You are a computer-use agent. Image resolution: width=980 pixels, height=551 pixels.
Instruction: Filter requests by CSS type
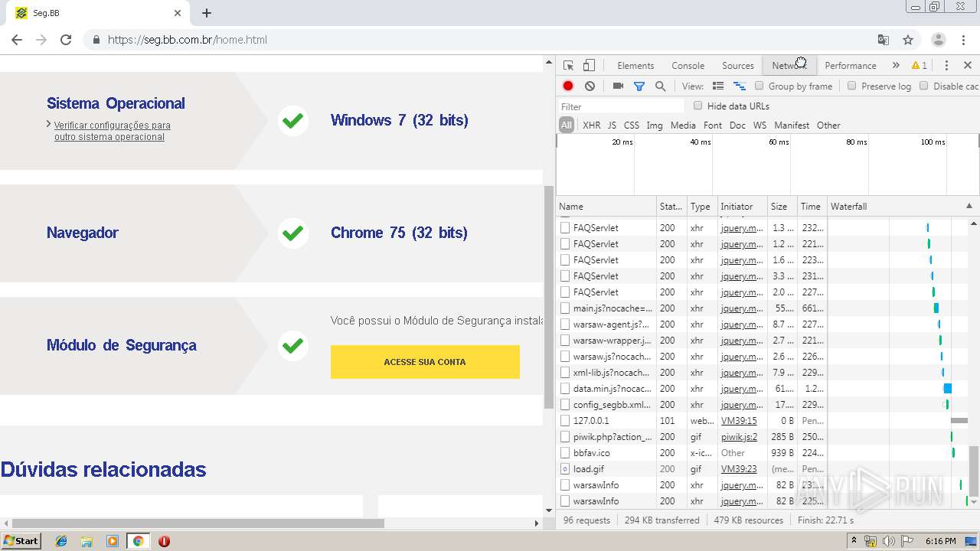(x=632, y=126)
